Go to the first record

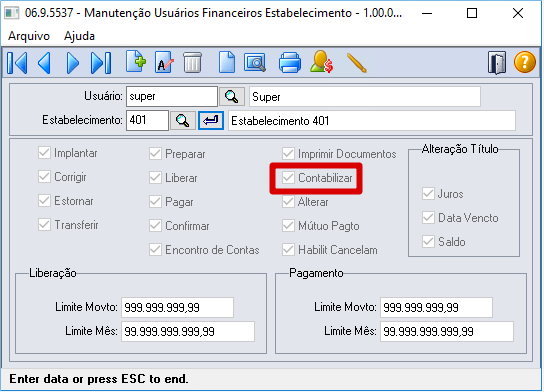(x=17, y=63)
